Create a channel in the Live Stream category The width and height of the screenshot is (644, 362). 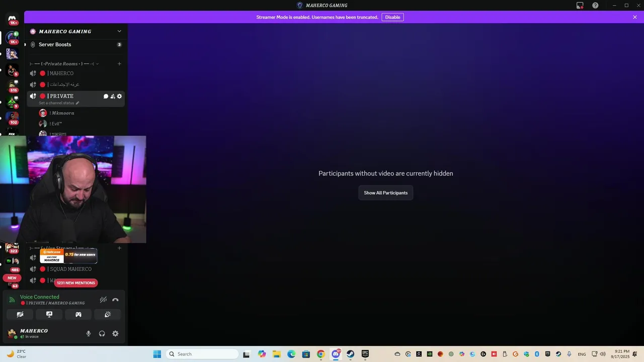tap(119, 248)
